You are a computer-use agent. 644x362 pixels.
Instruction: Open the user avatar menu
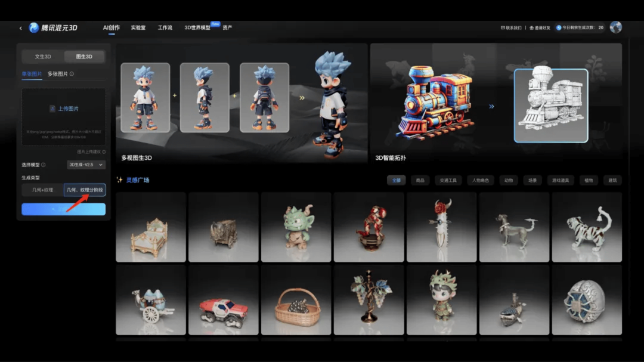pos(615,27)
